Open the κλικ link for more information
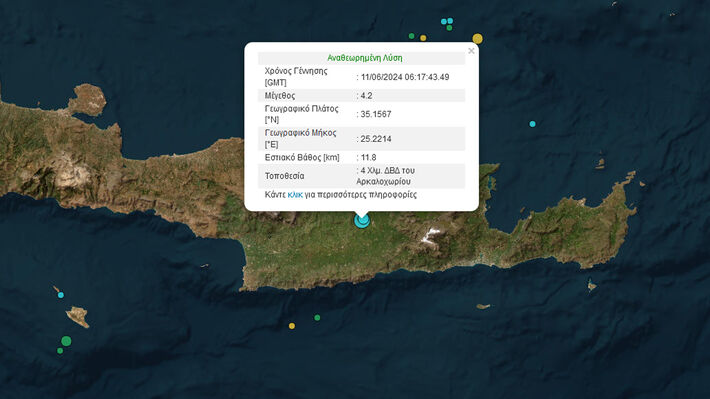The image size is (710, 399). (x=295, y=195)
